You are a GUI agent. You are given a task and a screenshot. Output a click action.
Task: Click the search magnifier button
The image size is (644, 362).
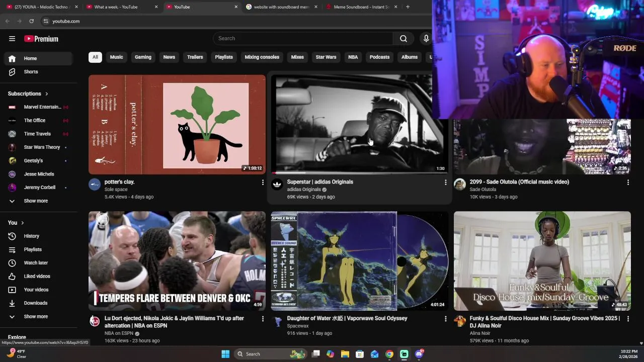(x=403, y=39)
